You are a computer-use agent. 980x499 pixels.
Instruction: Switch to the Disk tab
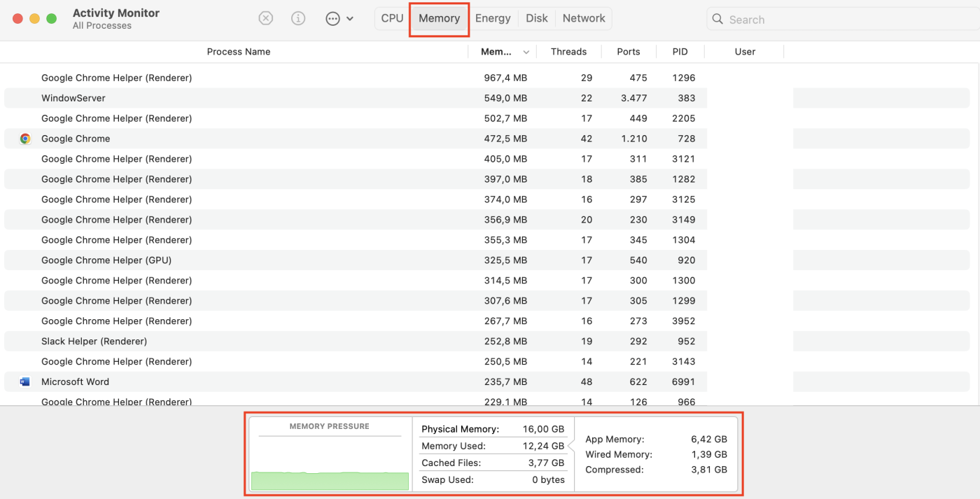[536, 18]
